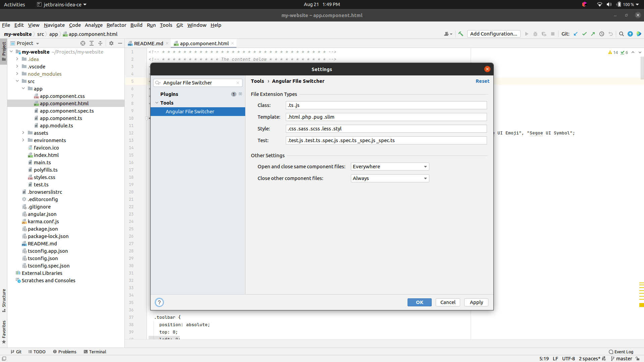Reset the Angular File Switcher settings
Screen dimensions: 644x362
(482, 81)
